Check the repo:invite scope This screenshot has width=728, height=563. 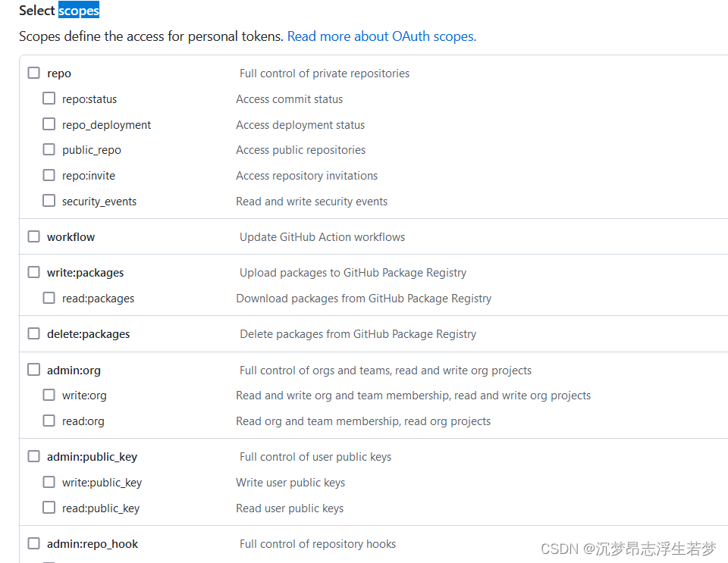coord(49,175)
